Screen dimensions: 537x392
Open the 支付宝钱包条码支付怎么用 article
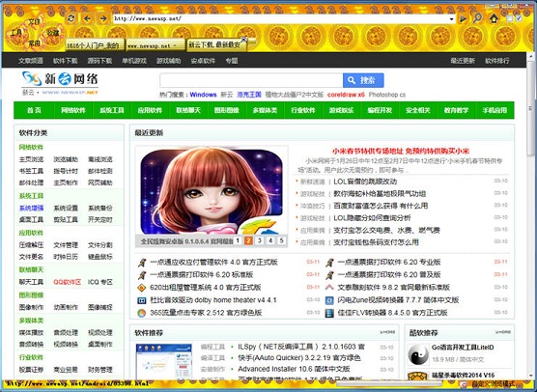pyautogui.click(x=376, y=242)
